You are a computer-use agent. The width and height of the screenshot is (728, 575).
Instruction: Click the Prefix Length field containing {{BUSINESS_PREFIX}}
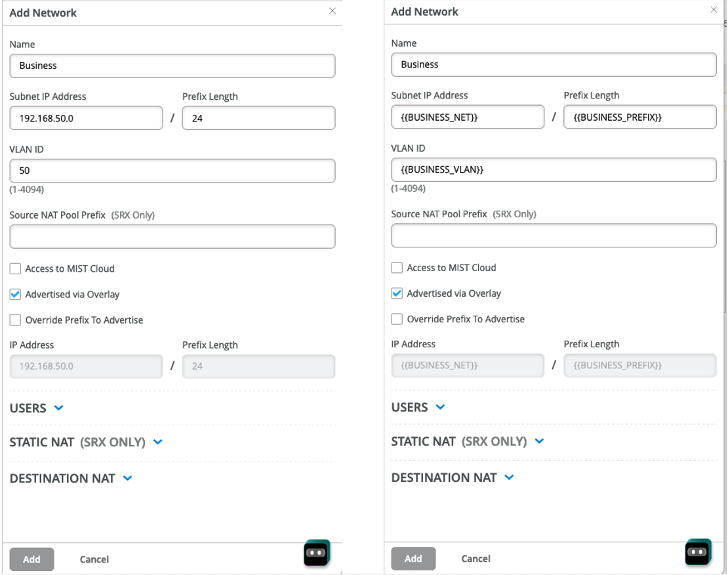[x=639, y=117]
